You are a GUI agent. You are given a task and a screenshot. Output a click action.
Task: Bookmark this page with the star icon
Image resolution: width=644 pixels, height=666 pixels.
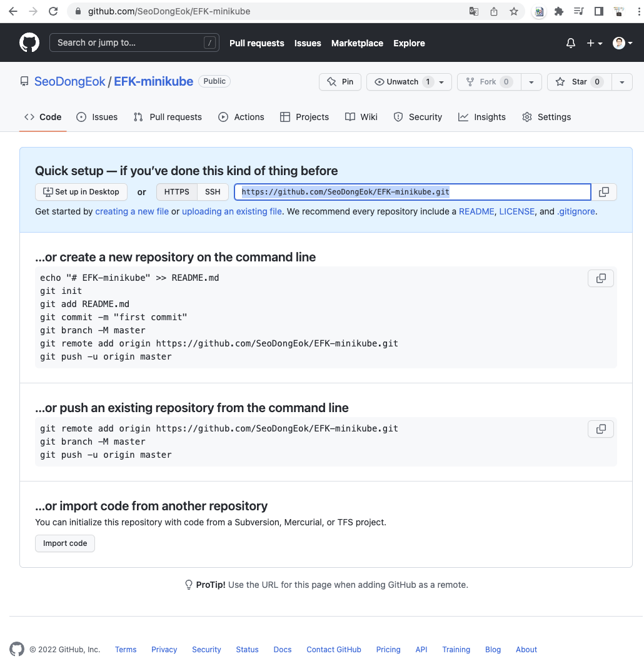514,11
